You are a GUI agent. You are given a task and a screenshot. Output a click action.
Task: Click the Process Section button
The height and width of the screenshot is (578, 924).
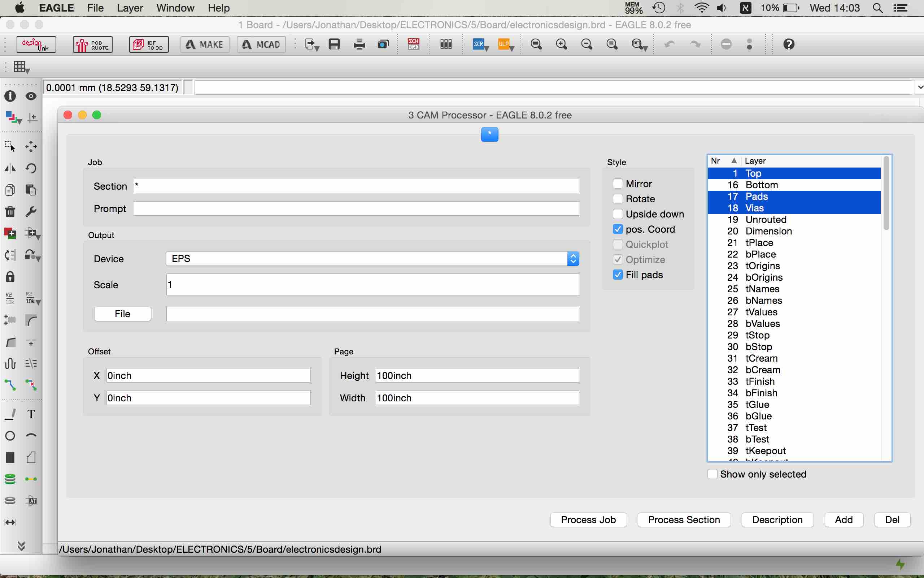684,520
